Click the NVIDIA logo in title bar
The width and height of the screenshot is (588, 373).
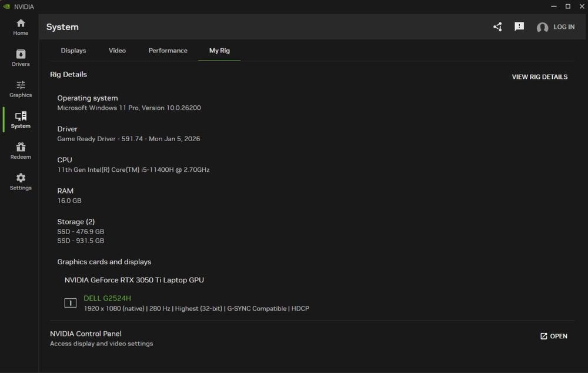(6, 6)
